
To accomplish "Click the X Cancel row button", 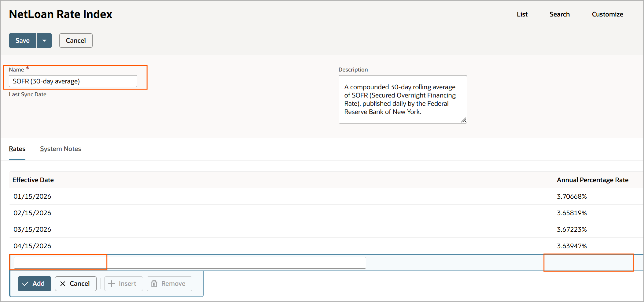I will pos(75,284).
